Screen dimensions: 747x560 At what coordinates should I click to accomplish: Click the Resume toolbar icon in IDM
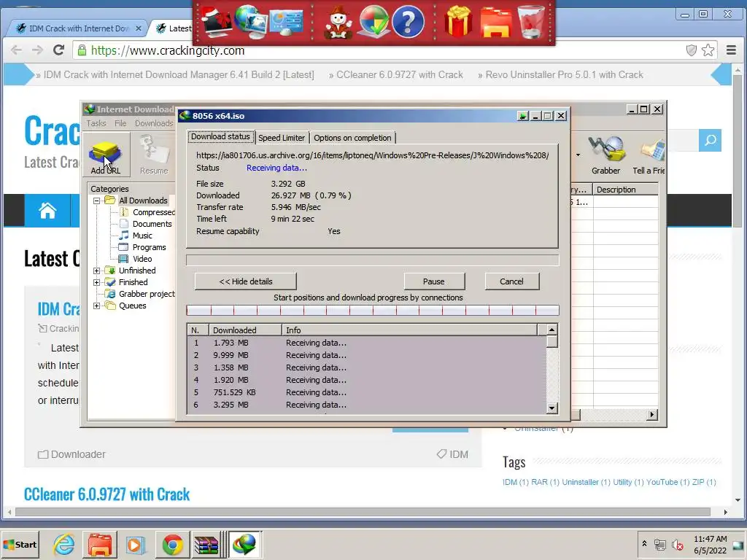154,155
